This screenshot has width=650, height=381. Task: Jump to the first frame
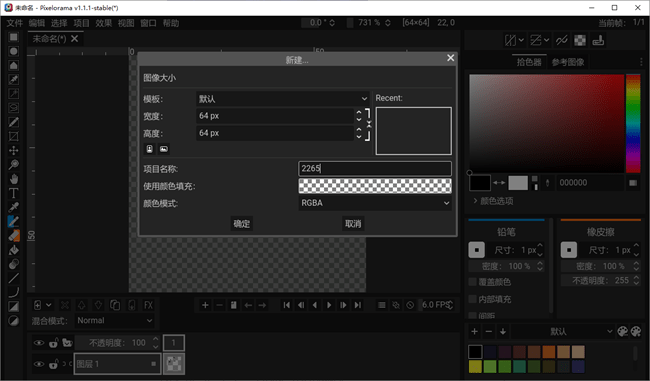click(286, 305)
